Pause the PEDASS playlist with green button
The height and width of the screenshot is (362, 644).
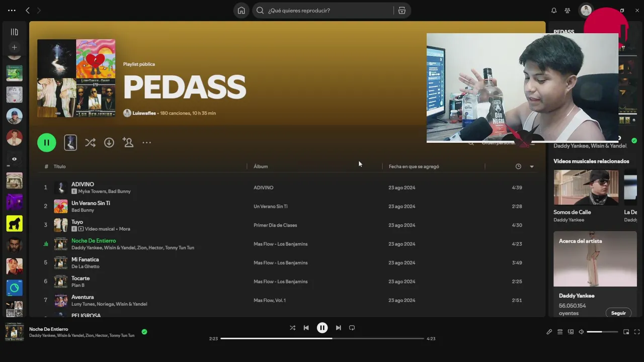click(47, 143)
